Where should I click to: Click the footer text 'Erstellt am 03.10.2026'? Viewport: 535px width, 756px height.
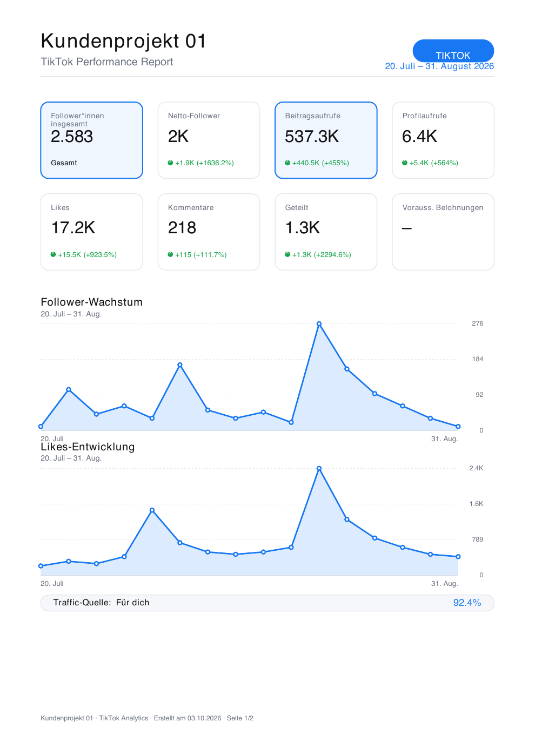188,719
